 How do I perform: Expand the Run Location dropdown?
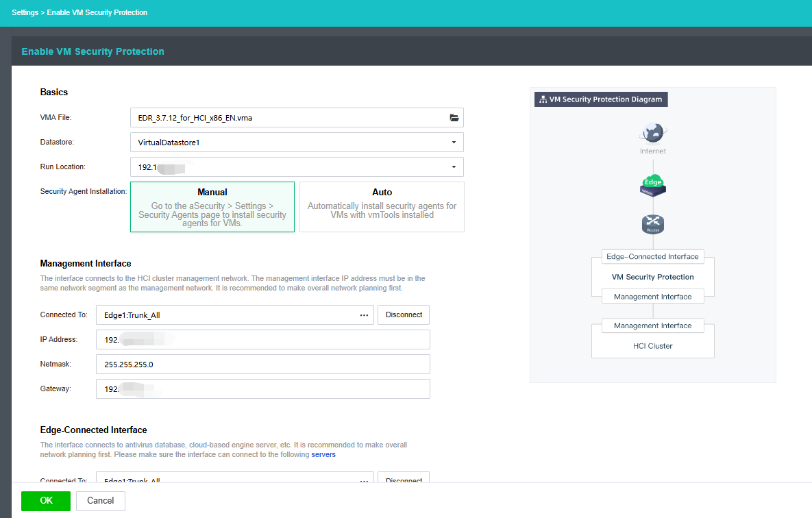coord(297,167)
